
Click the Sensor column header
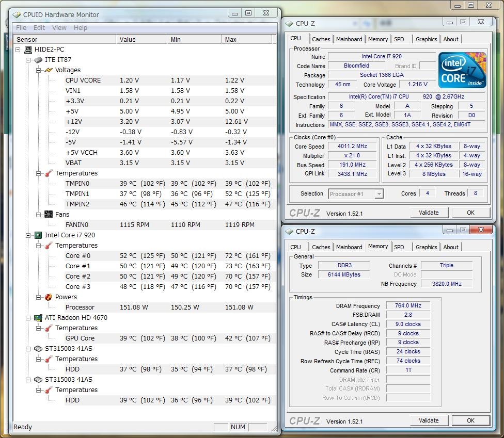[64, 40]
